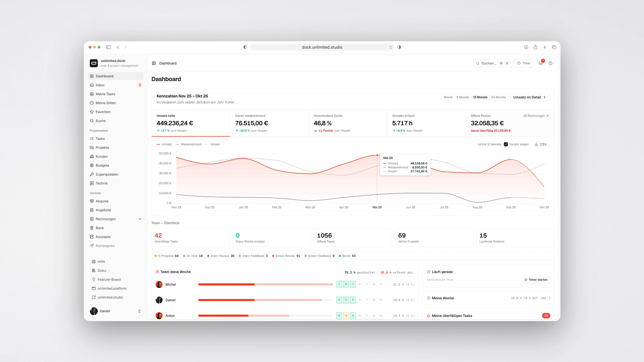644x362 pixels.
Task: Toggle Umsatz series in chart legend
Action: tap(164, 144)
